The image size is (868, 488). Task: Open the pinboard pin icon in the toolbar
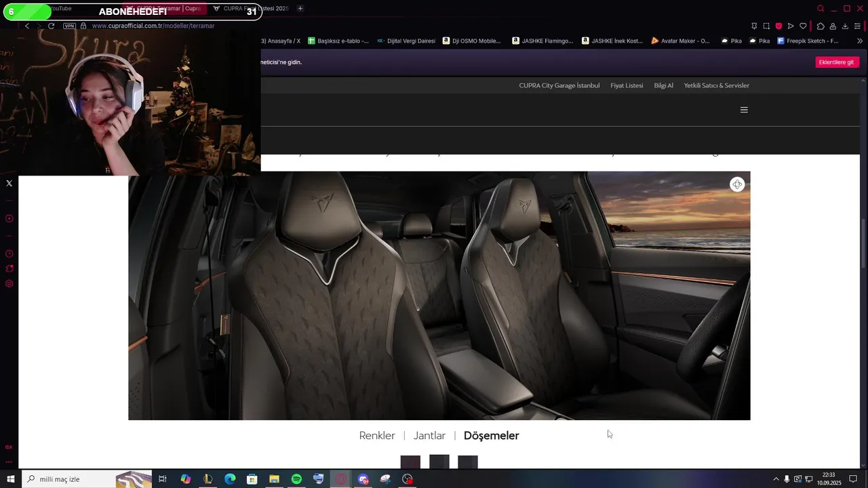point(754,26)
